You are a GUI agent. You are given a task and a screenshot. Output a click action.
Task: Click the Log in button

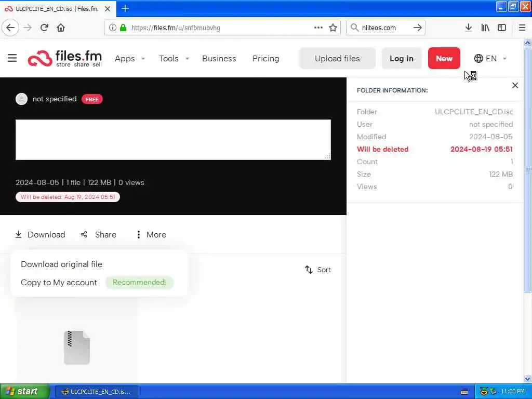(x=402, y=58)
